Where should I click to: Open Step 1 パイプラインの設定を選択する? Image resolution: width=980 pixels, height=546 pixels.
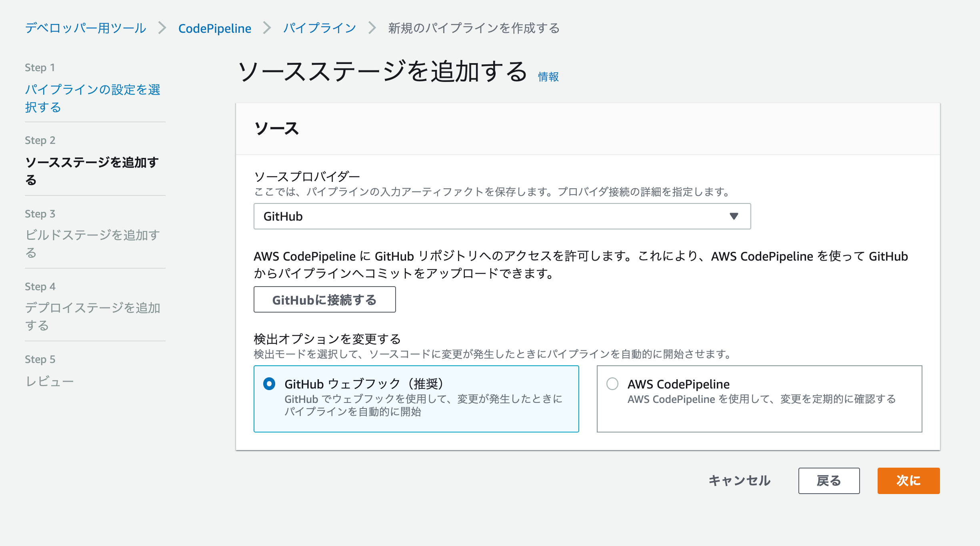(94, 99)
